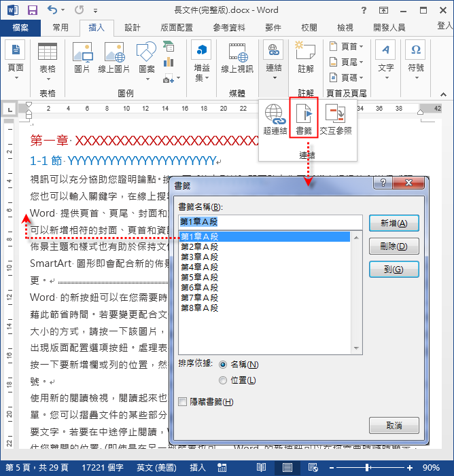Open the 圖案 shapes gallery
The image size is (454, 476).
(x=147, y=60)
